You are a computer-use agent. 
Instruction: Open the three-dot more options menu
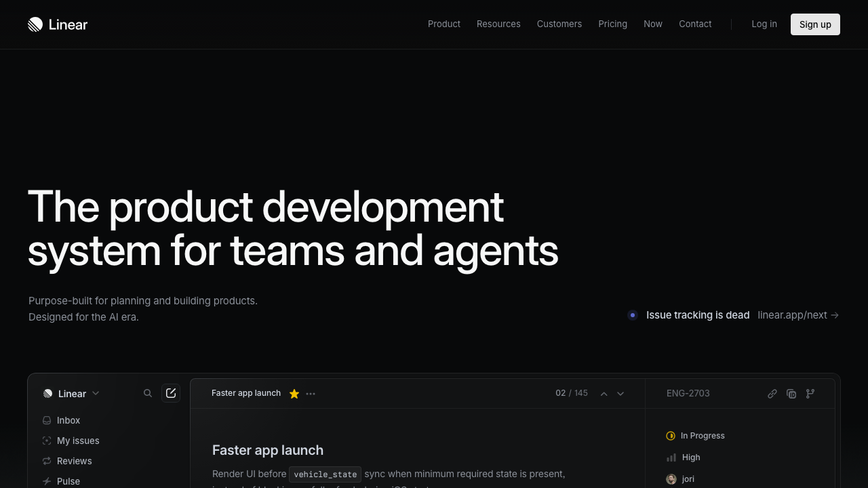point(311,394)
